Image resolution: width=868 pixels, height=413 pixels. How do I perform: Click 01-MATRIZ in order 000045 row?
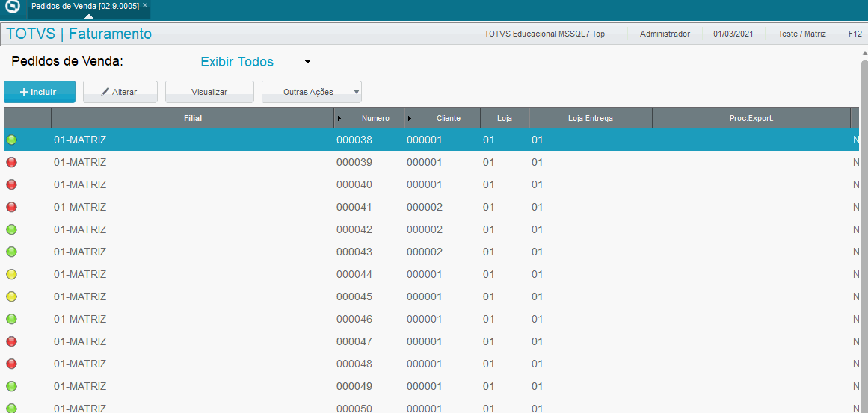tap(80, 297)
